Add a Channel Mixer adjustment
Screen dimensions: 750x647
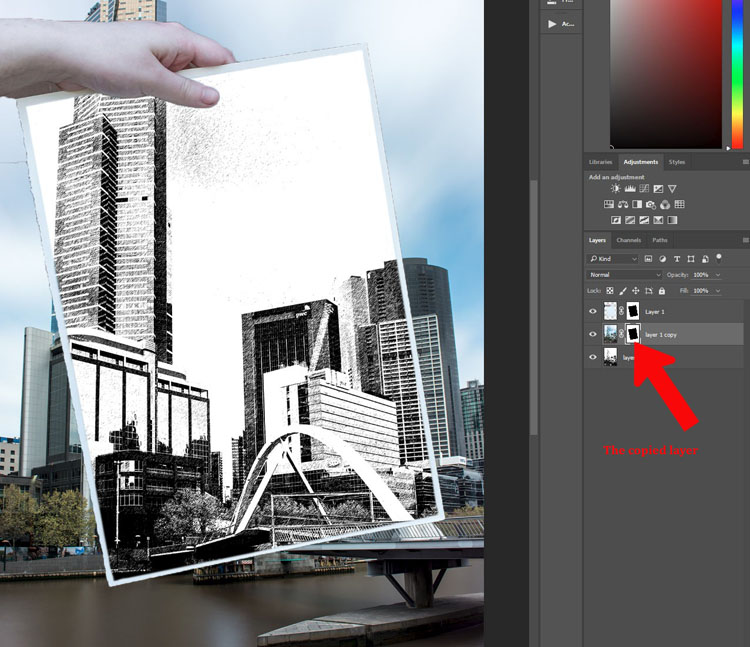665,205
